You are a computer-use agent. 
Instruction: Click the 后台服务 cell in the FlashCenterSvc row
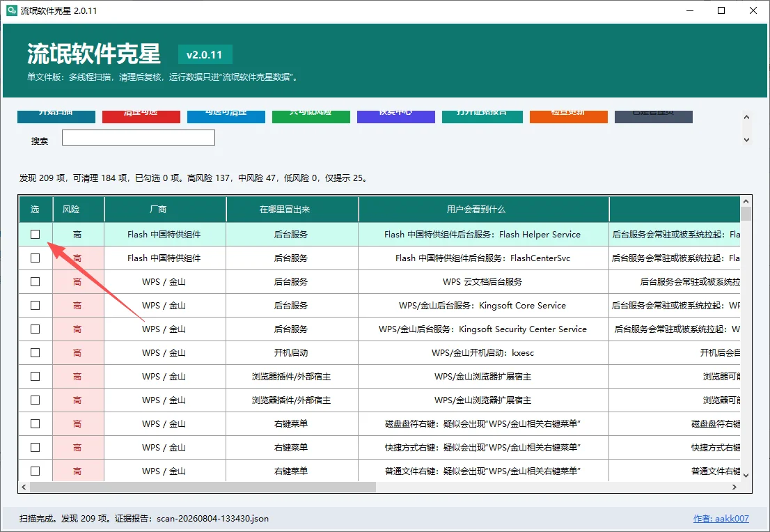point(292,258)
